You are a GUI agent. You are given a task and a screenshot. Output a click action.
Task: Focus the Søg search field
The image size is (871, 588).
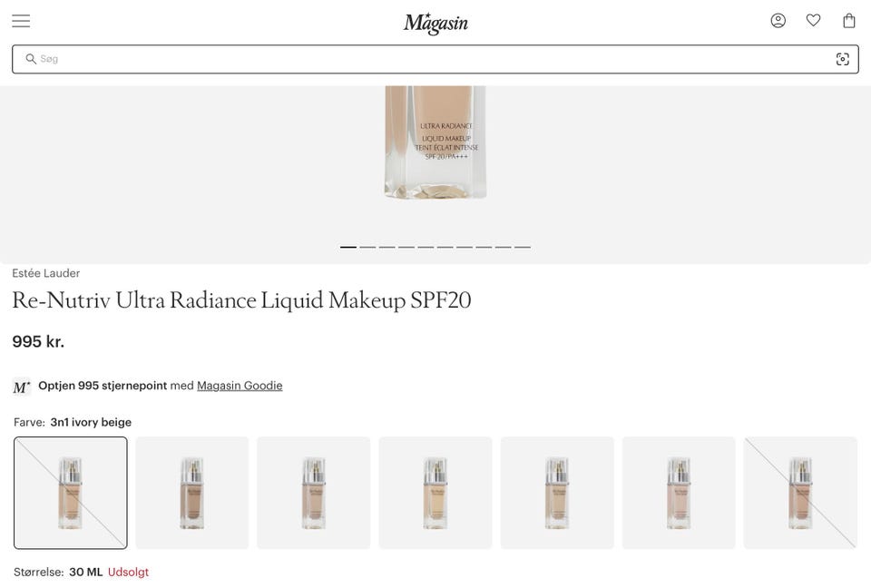[435, 59]
